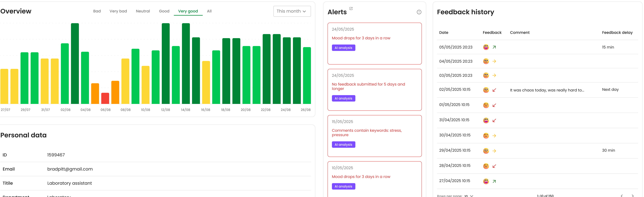644x197 pixels.
Task: Click the emoji in the 03/05/2025 row
Action: 486,75
